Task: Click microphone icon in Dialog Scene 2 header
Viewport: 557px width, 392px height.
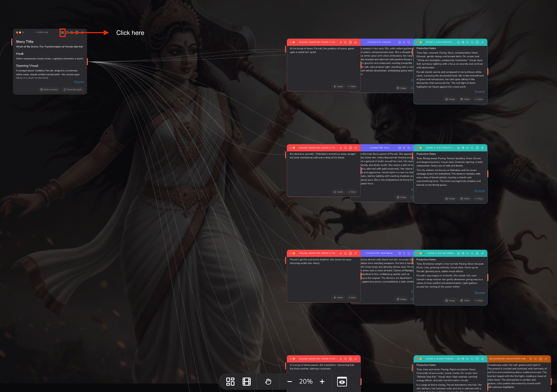Action: pos(341,148)
